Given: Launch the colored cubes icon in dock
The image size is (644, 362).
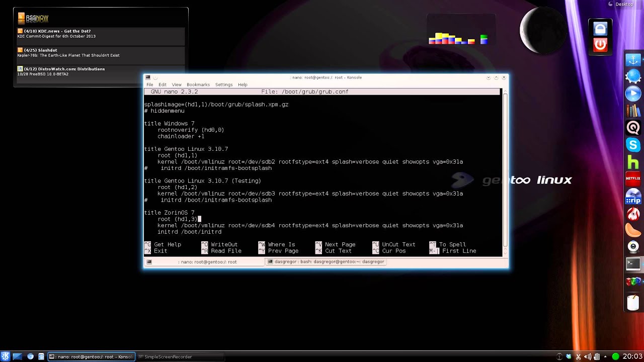Looking at the screenshot, I should coord(633,281).
